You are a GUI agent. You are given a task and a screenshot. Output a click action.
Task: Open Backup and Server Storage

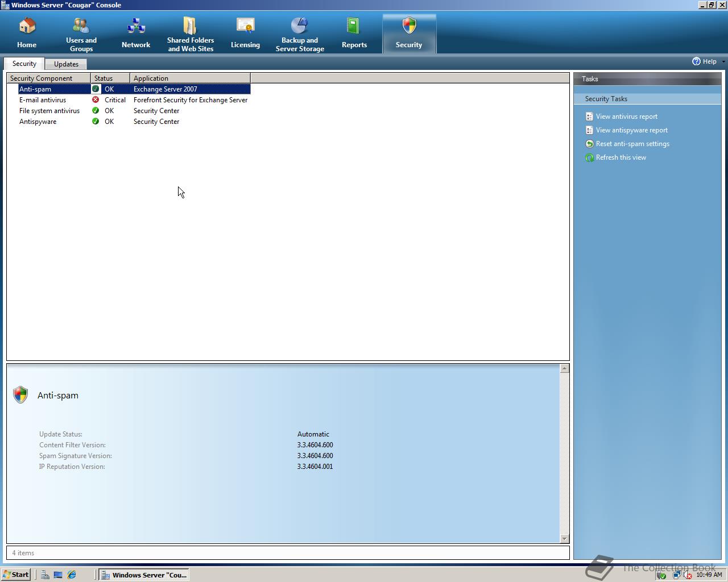[x=300, y=34]
